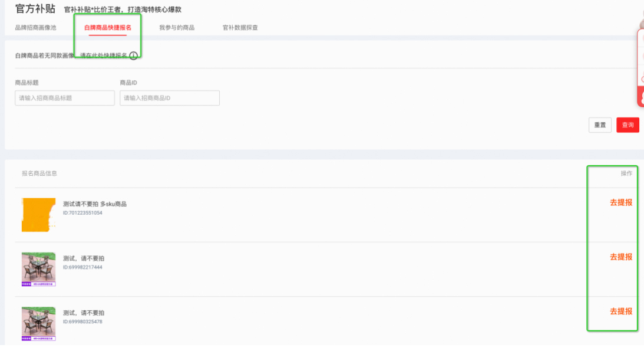Click the title above ID 699982217444
Image resolution: width=644 pixels, height=351 pixels.
tap(84, 258)
